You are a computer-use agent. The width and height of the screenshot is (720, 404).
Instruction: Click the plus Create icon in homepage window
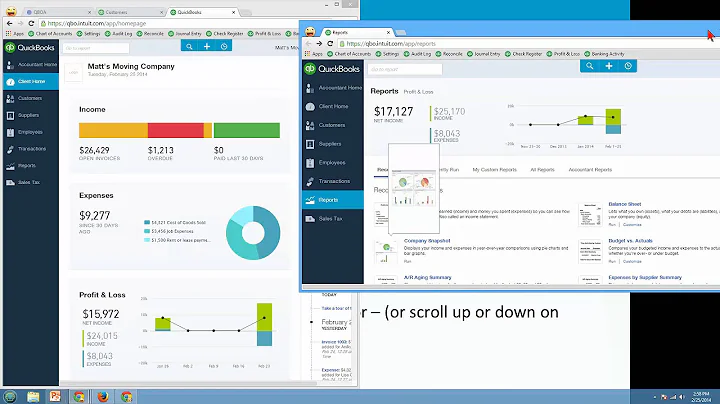pyautogui.click(x=207, y=46)
